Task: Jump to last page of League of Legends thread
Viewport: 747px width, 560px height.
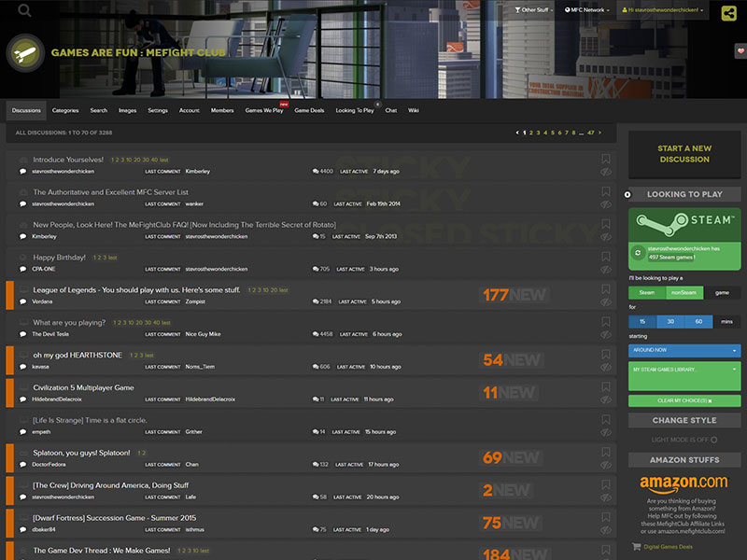Action: click(x=284, y=290)
